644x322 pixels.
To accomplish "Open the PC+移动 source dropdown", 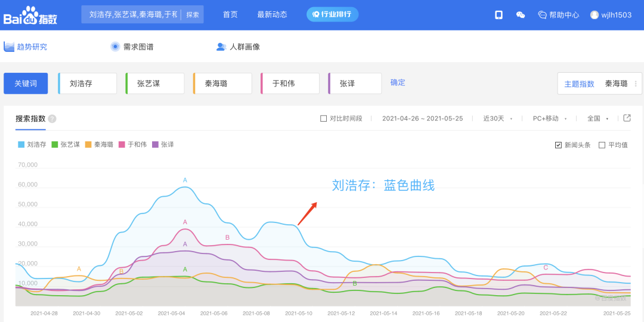I will (549, 119).
